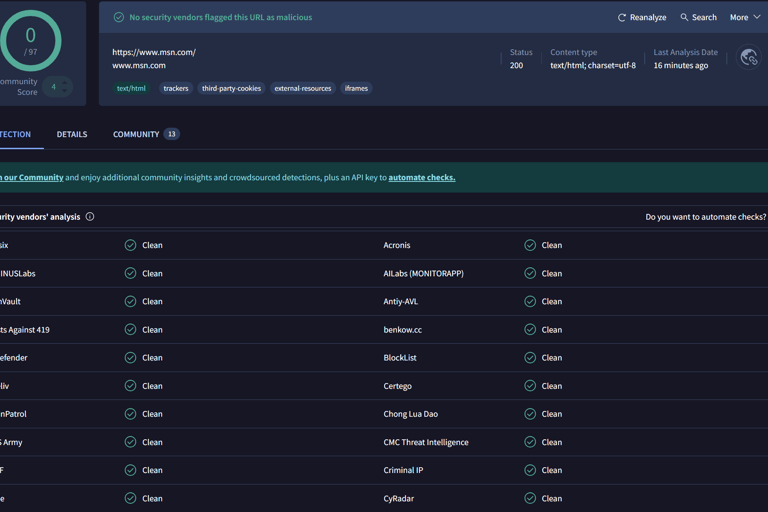Click the content type text/html; charset=utf-8 value

coord(593,65)
